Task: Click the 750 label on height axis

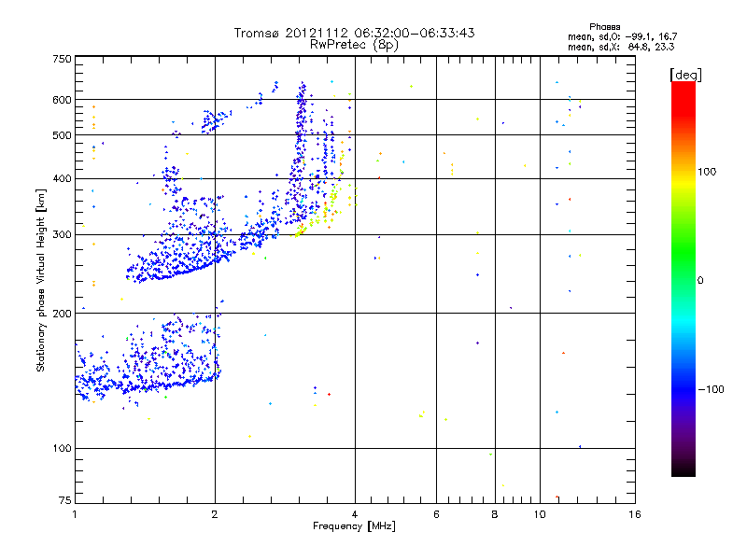Action: click(62, 59)
